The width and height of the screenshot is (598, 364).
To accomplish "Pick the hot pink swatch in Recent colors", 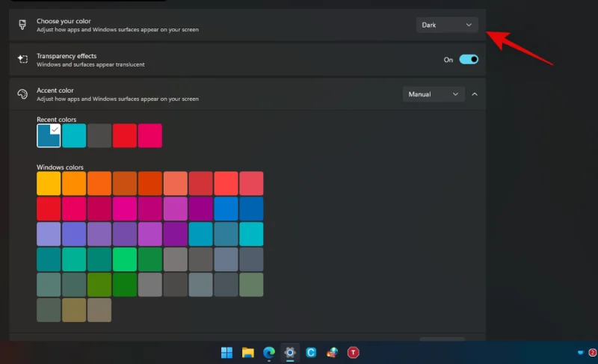I will 150,136.
